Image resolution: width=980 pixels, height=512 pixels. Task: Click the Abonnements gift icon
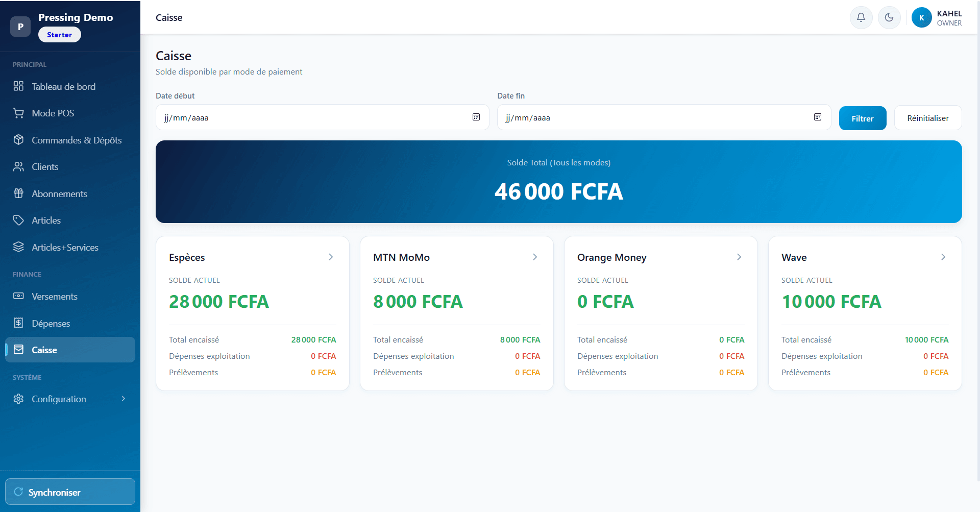[18, 193]
